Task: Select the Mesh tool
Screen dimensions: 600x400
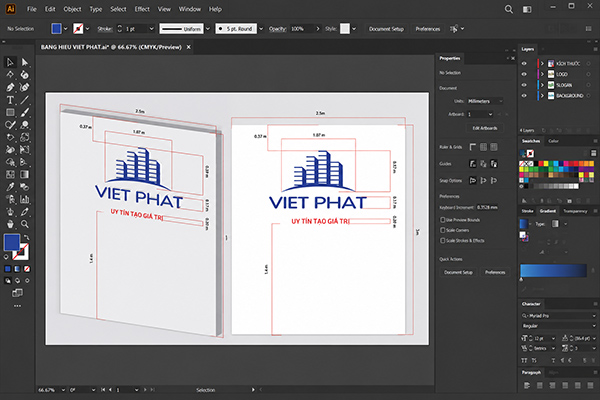Action: tap(10, 175)
